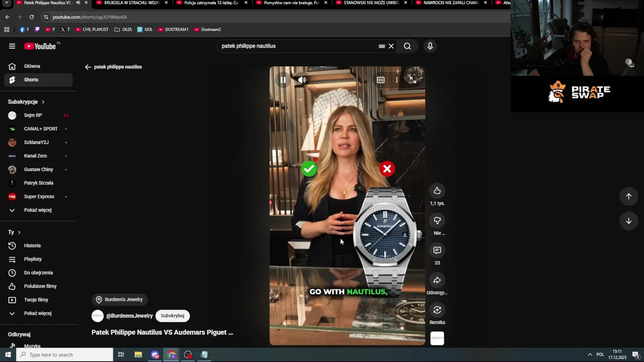
Task: Open the Burdeen's Jewelry location chip
Action: pos(119,300)
